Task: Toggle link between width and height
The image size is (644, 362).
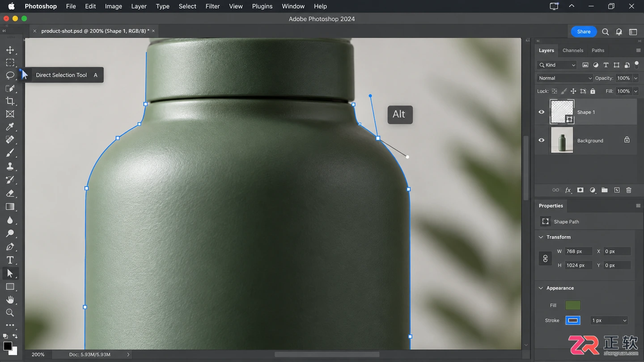Action: click(545, 258)
